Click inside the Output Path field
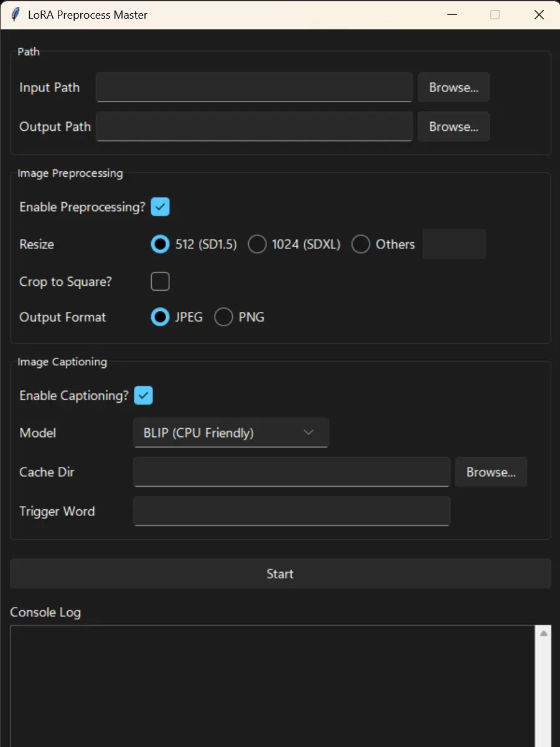Viewport: 560px width, 747px height. [254, 126]
